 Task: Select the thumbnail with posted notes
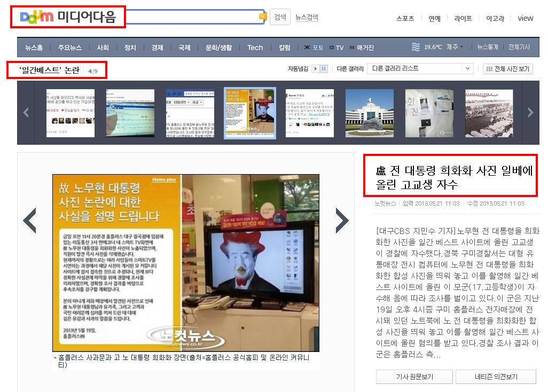429,113
